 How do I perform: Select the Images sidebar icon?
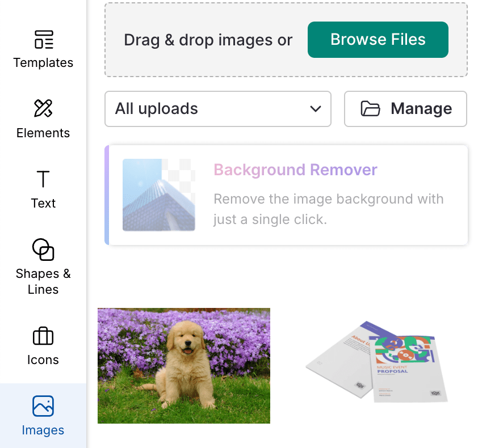click(x=43, y=406)
